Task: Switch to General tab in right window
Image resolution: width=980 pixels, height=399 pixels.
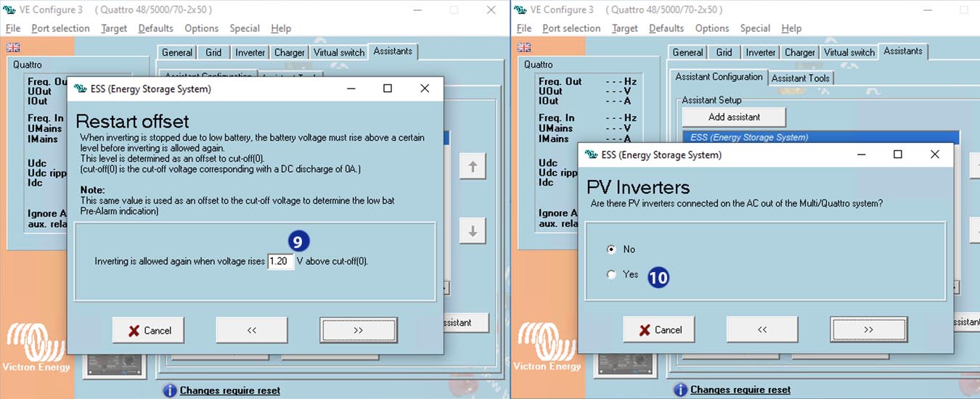Action: pos(688,52)
